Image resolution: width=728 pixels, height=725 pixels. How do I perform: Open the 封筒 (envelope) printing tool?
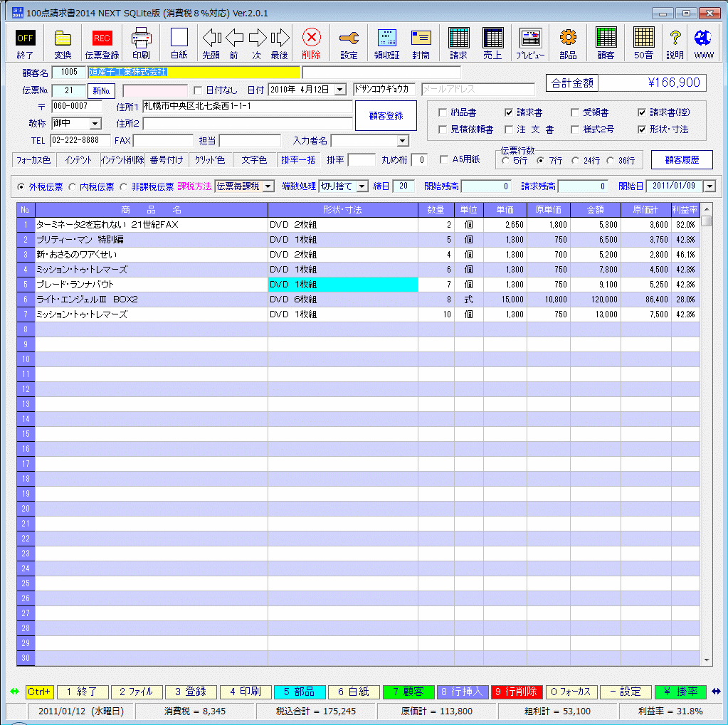pyautogui.click(x=422, y=43)
